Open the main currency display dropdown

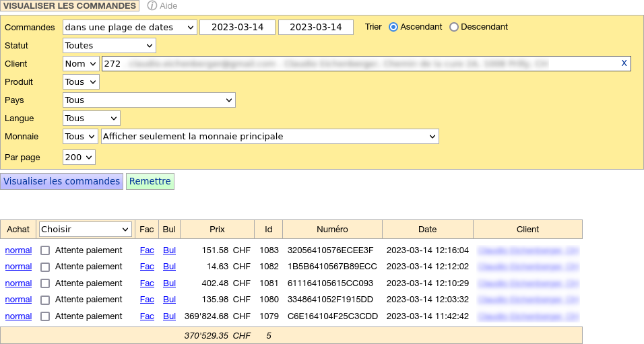click(x=269, y=137)
